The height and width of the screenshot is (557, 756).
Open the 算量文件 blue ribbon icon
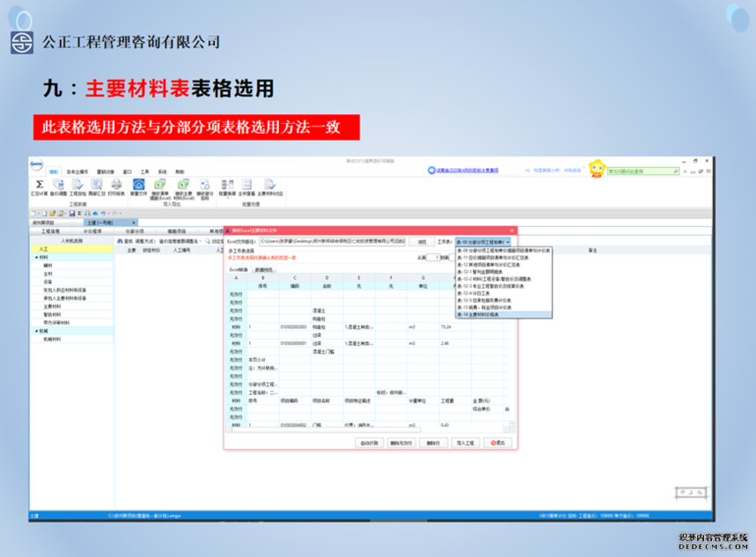tap(138, 187)
